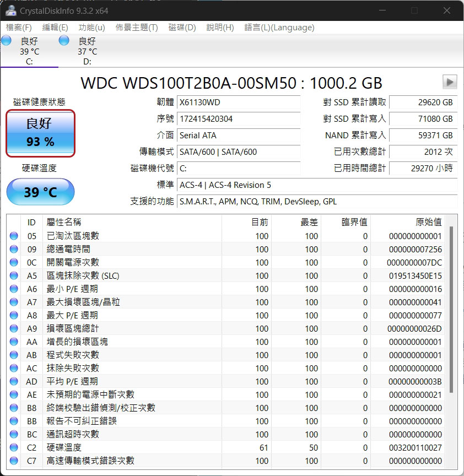Click the 原始值 column header
Image resolution: width=464 pixels, height=476 pixels.
[x=407, y=222]
